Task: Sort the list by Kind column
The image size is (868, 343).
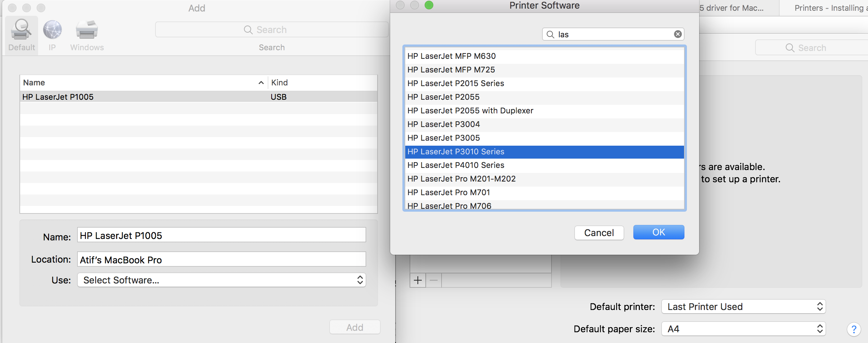Action: point(322,83)
